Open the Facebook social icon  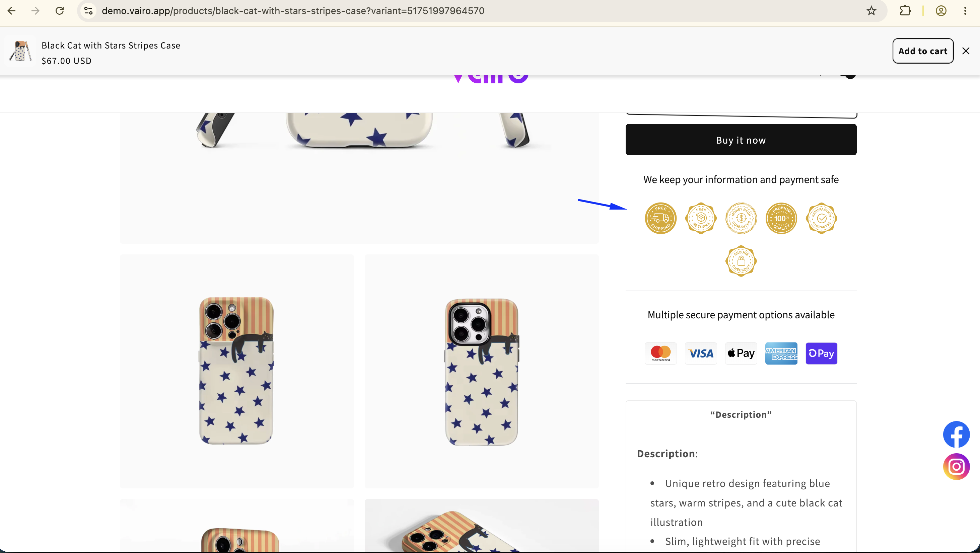click(x=956, y=434)
